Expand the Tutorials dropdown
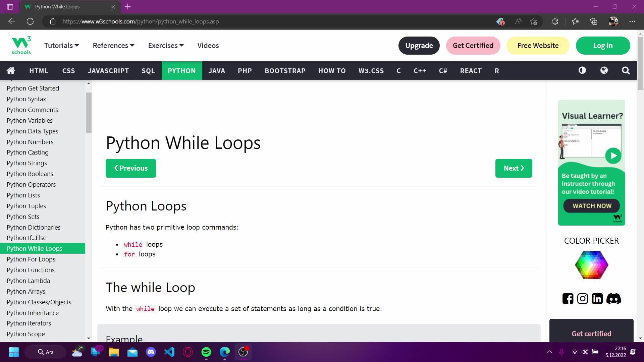The image size is (644, 362). 62,45
